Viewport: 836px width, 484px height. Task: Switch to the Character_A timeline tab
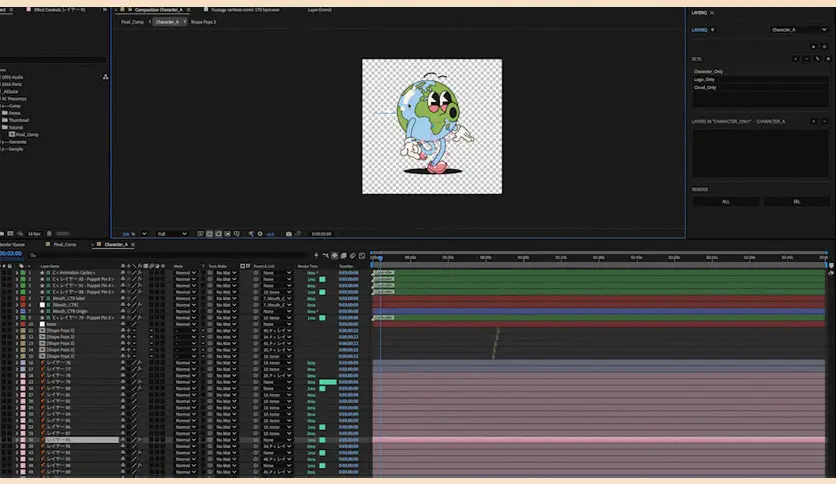click(116, 245)
